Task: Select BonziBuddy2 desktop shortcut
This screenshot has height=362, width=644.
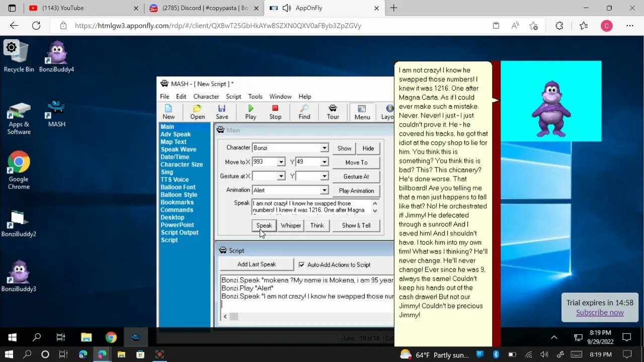Action: coord(19,223)
